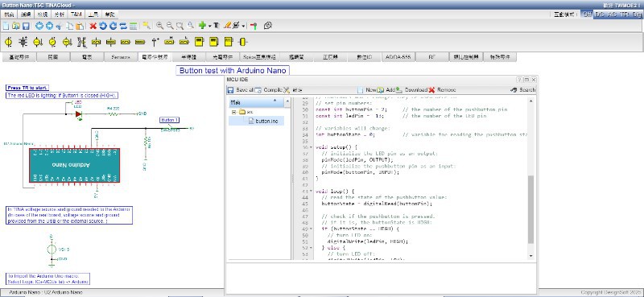Select button.ino file in tree
Image resolution: width=644 pixels, height=297 pixels.
coord(256,122)
